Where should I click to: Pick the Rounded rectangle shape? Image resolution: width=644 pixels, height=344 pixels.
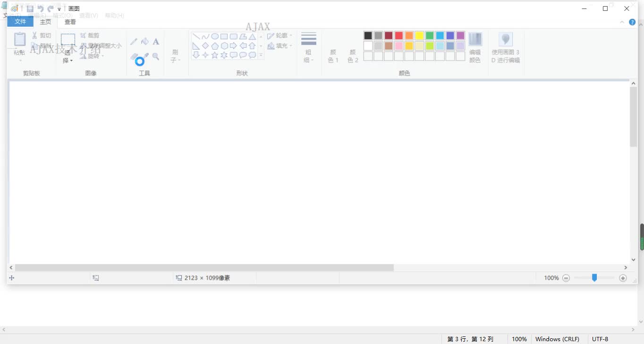(233, 36)
